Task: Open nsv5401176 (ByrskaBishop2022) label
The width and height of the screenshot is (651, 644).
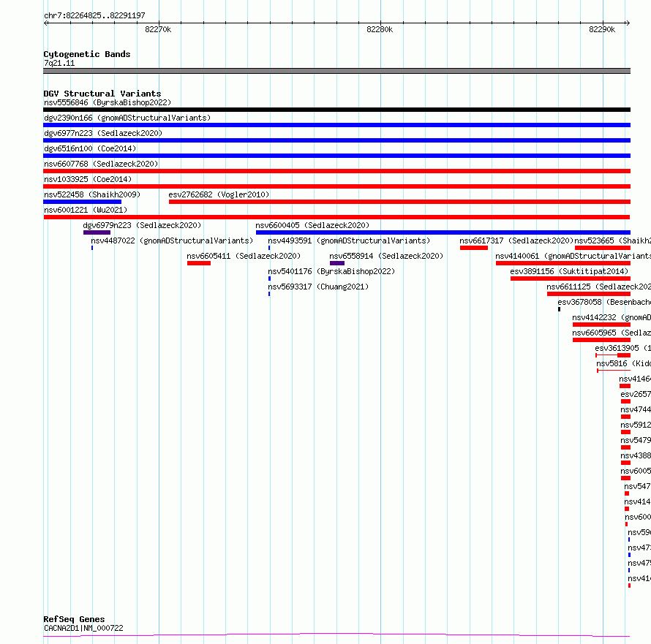Action: 331,271
